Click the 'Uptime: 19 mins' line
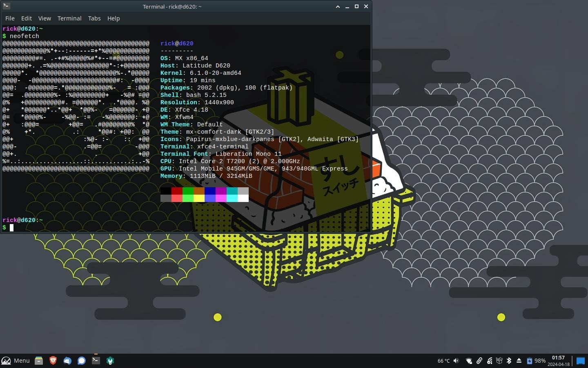This screenshot has width=588, height=368. [188, 80]
